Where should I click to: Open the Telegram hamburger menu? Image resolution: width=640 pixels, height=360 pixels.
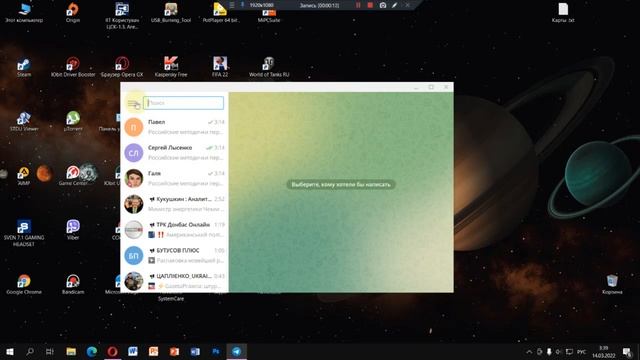click(133, 103)
